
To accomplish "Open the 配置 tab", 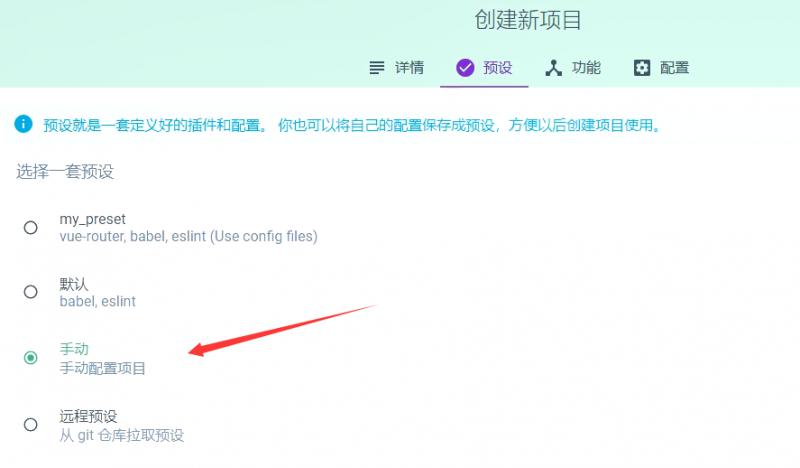I will click(x=661, y=67).
